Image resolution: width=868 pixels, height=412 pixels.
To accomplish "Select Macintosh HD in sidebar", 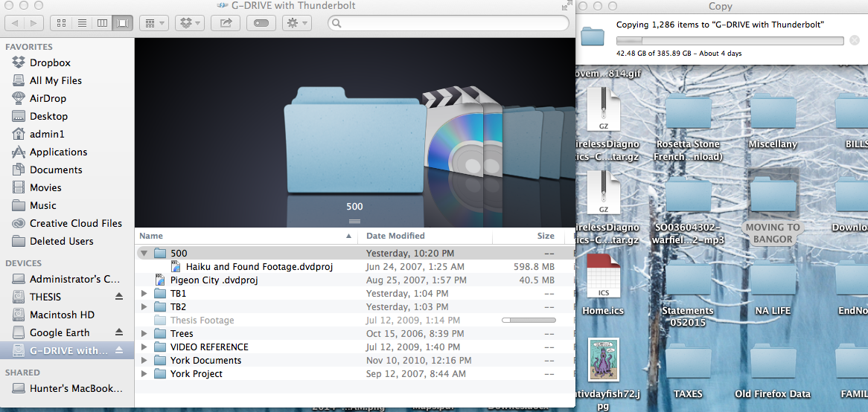I will pos(62,315).
